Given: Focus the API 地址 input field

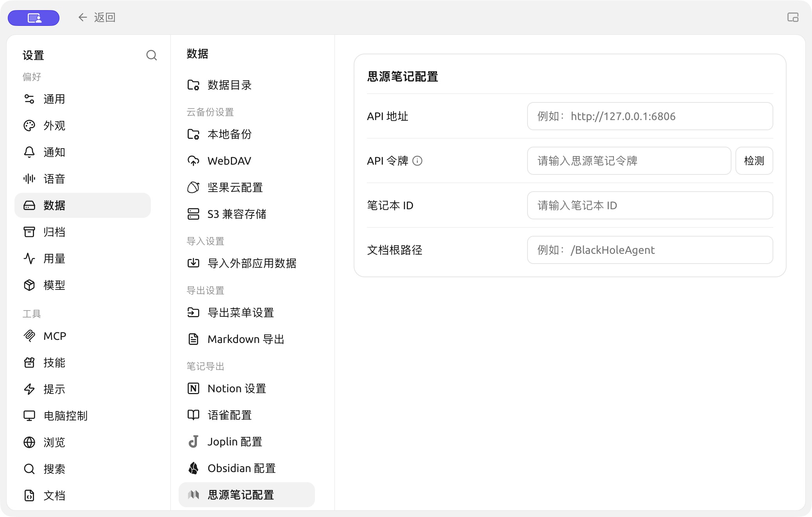Looking at the screenshot, I should click(650, 116).
